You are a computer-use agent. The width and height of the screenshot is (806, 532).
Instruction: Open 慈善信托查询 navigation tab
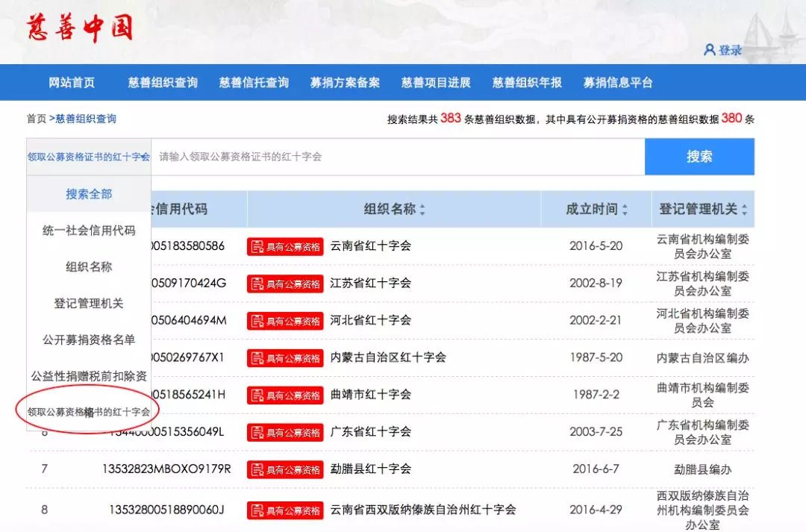coord(254,83)
